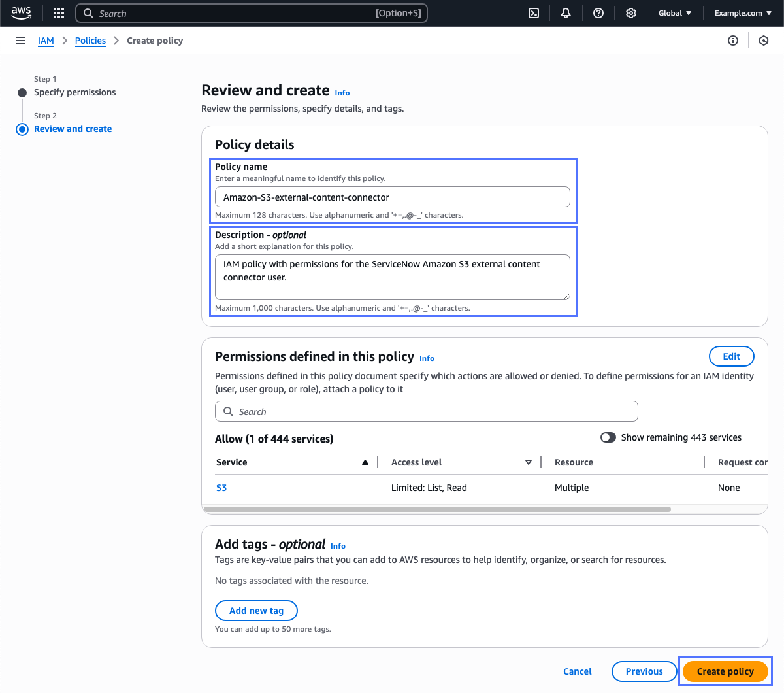This screenshot has width=784, height=693.
Task: Open the notifications bell
Action: point(566,13)
